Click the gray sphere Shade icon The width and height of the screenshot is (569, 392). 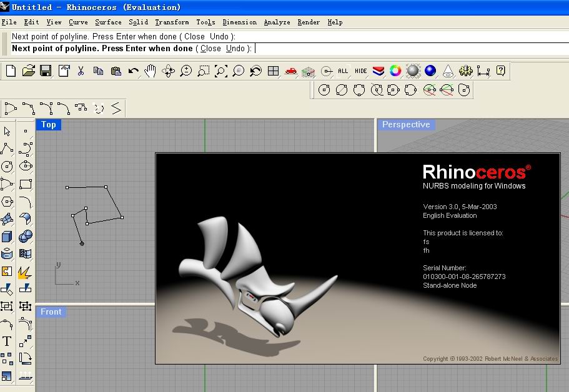tap(413, 71)
